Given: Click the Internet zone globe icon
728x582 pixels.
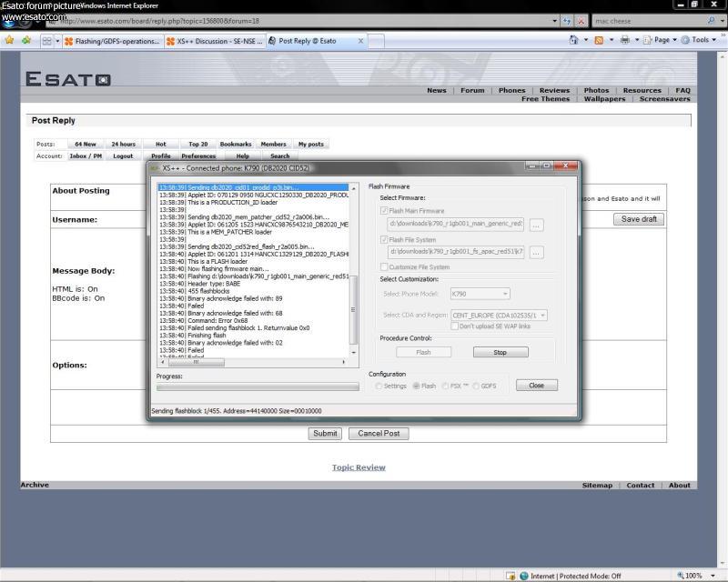Looking at the screenshot, I should click(x=524, y=576).
